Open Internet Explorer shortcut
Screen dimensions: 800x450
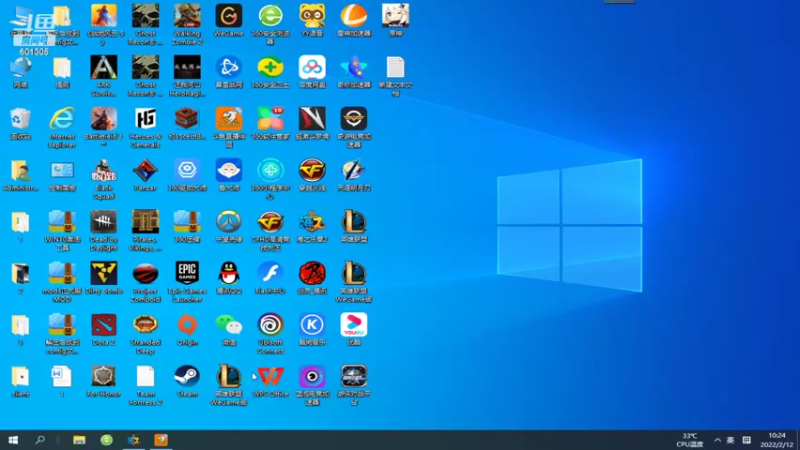point(62,127)
